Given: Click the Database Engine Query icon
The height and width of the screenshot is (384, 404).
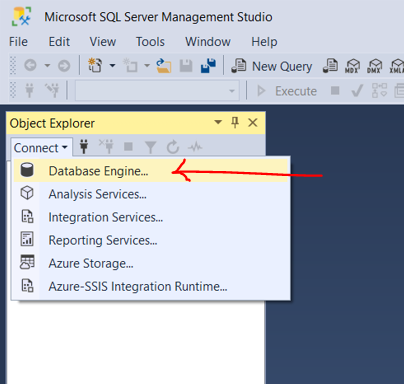Looking at the screenshot, I should click(330, 66).
